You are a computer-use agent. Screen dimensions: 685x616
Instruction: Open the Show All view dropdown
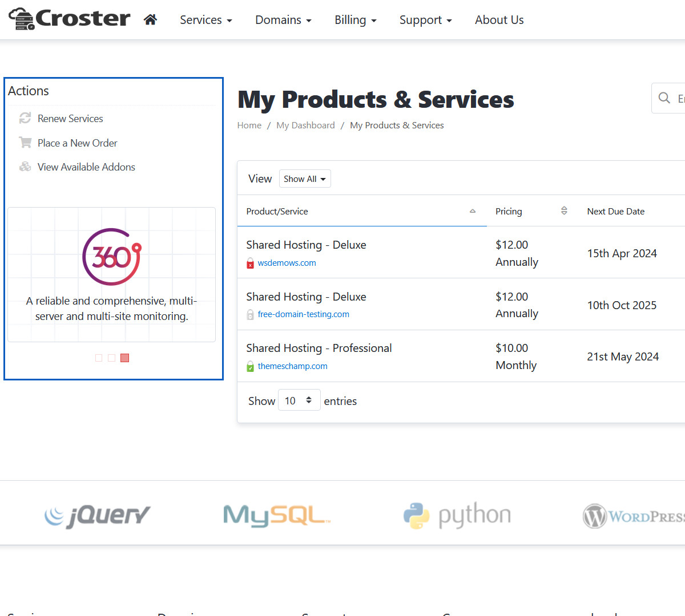click(x=305, y=179)
